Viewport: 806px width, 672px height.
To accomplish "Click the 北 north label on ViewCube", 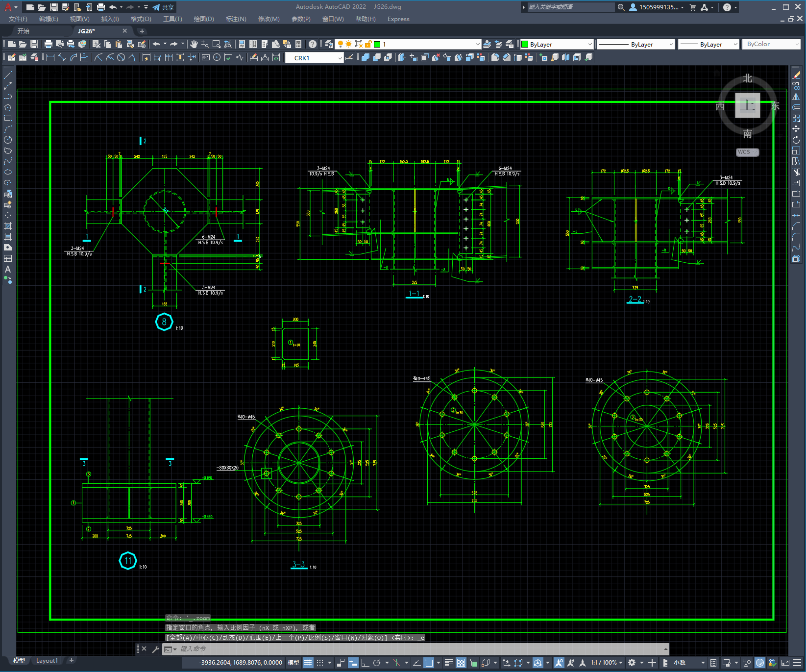I will tap(747, 78).
